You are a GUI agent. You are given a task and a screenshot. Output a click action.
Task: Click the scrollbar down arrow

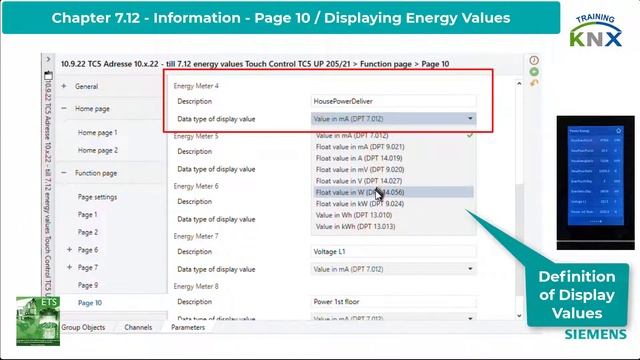click(519, 316)
